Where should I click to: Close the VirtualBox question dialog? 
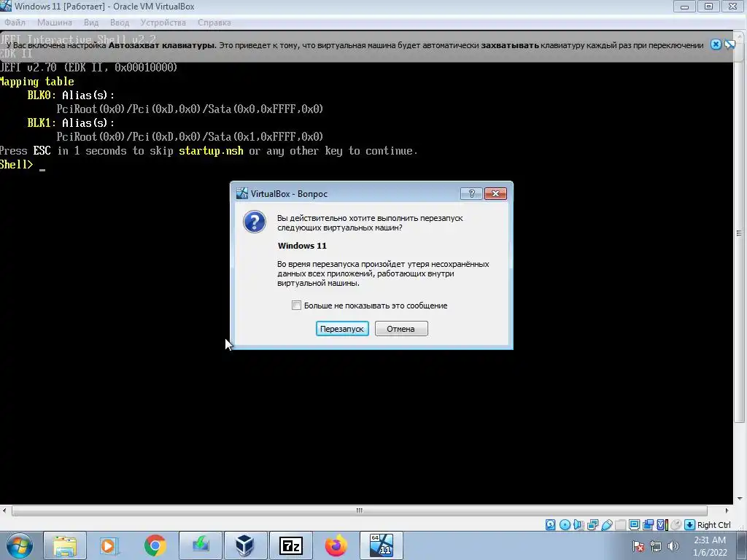(x=495, y=193)
